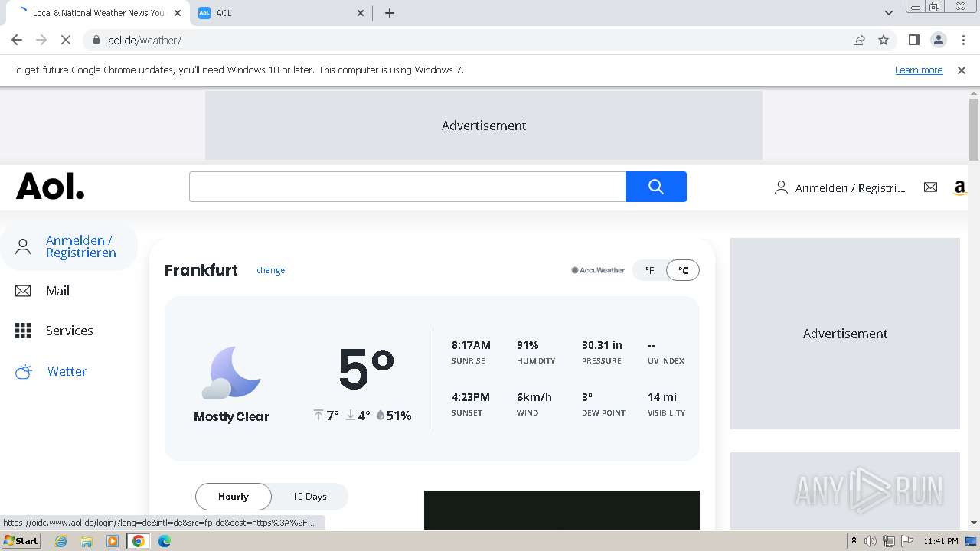Switch temperature units to °F
Image resolution: width=980 pixels, height=551 pixels.
tap(649, 270)
